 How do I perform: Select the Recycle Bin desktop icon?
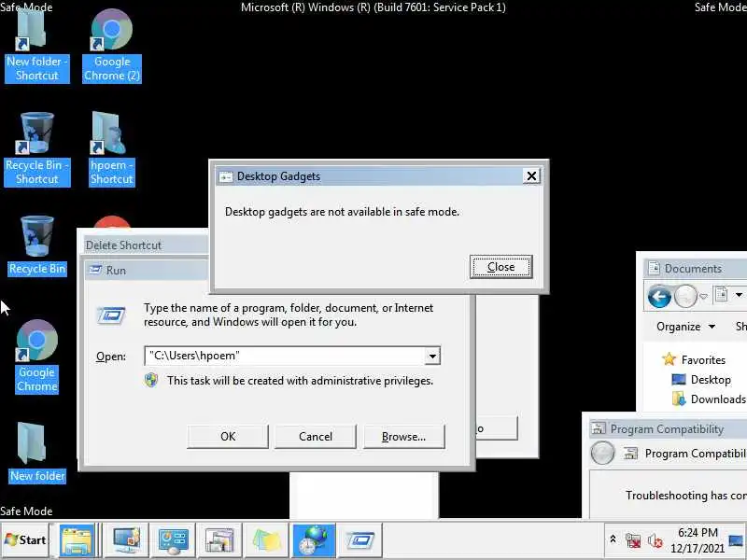(x=36, y=245)
